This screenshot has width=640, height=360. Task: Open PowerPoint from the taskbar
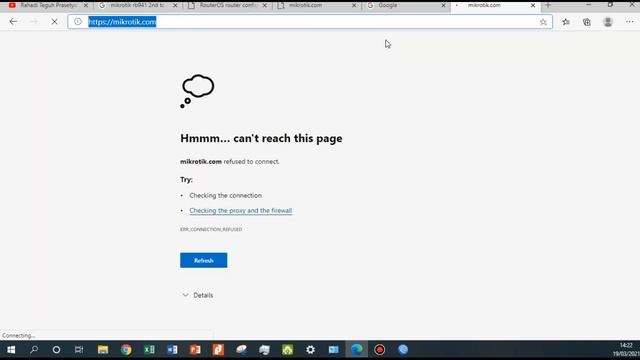coord(195,350)
